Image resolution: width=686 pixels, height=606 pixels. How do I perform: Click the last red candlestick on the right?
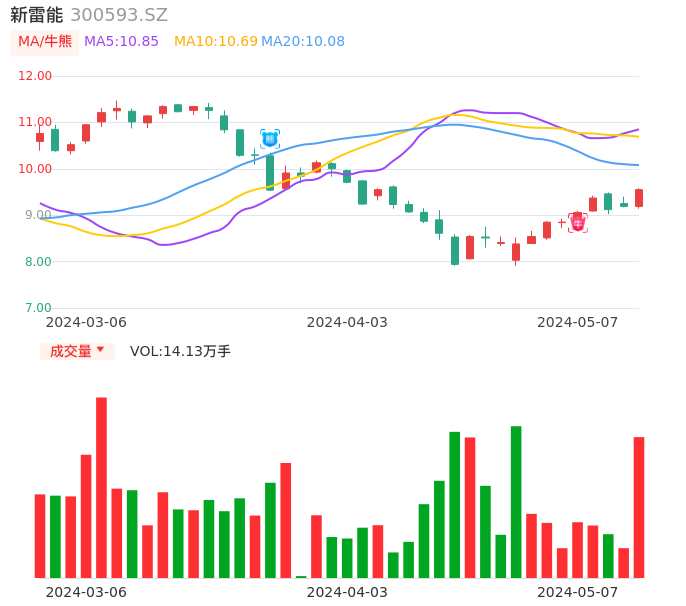point(639,198)
